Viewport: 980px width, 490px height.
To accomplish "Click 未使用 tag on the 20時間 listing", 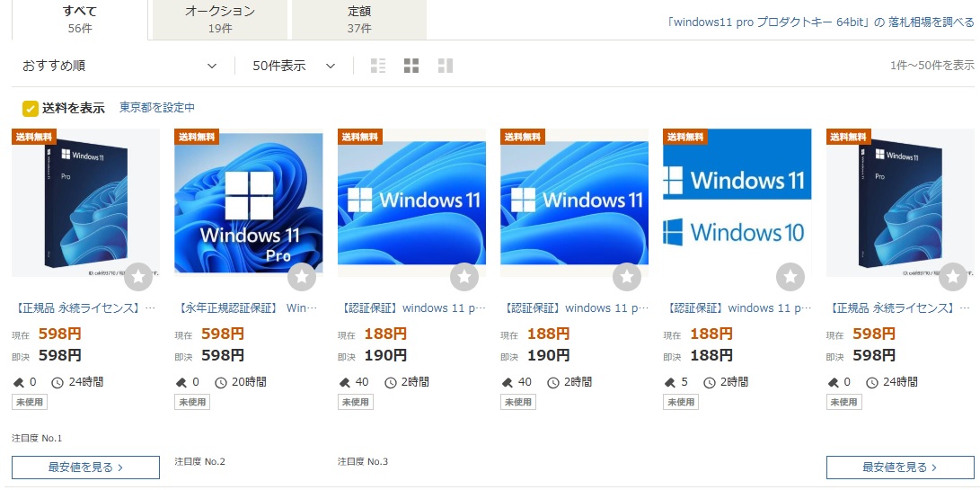I will point(192,403).
